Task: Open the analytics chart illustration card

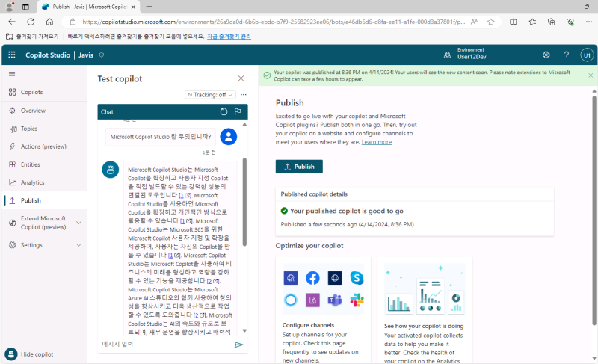Action: click(x=425, y=290)
